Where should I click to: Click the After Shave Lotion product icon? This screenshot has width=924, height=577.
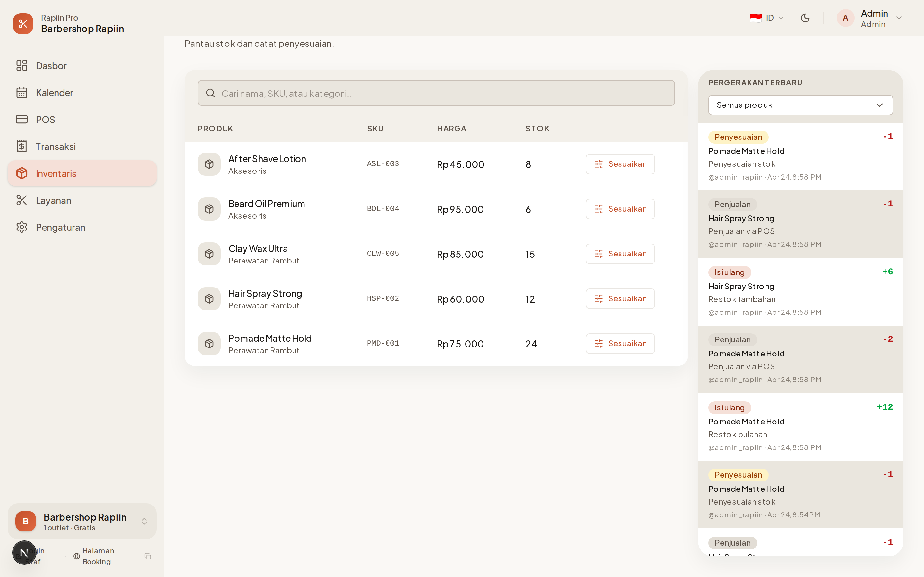point(209,164)
